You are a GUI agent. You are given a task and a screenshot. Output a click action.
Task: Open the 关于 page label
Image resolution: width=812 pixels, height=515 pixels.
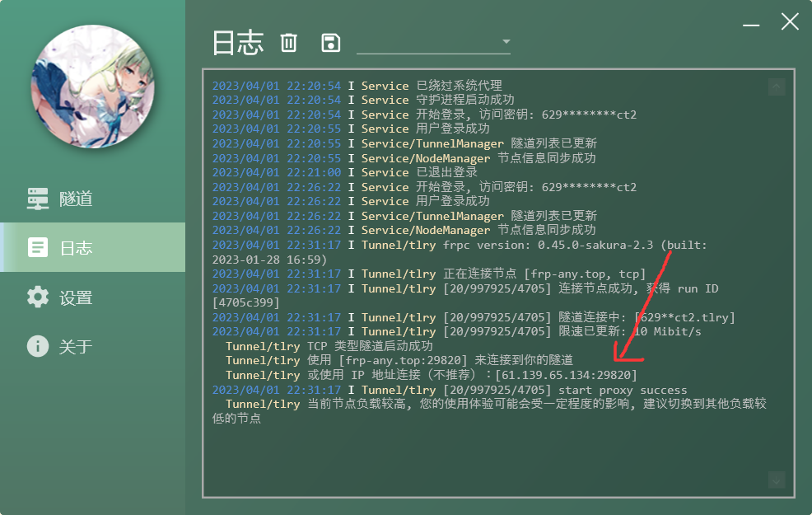(x=76, y=347)
